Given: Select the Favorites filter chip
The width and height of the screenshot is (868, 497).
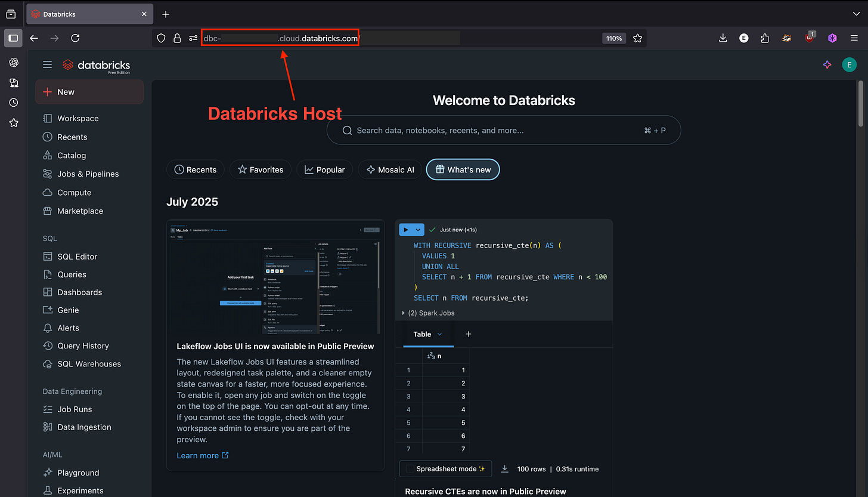Looking at the screenshot, I should pyautogui.click(x=261, y=169).
